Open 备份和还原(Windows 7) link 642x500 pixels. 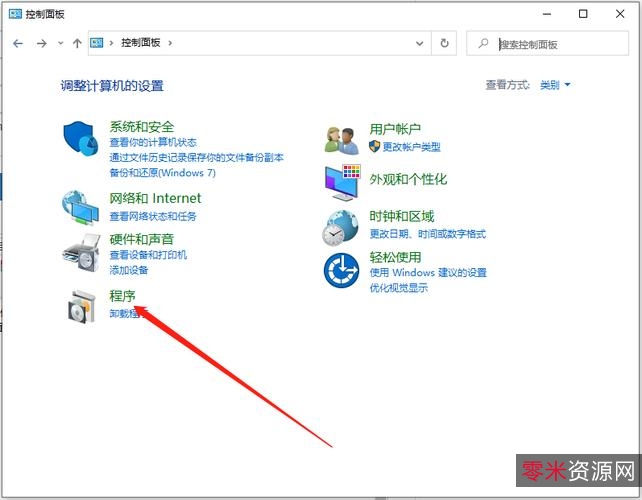pyautogui.click(x=163, y=173)
